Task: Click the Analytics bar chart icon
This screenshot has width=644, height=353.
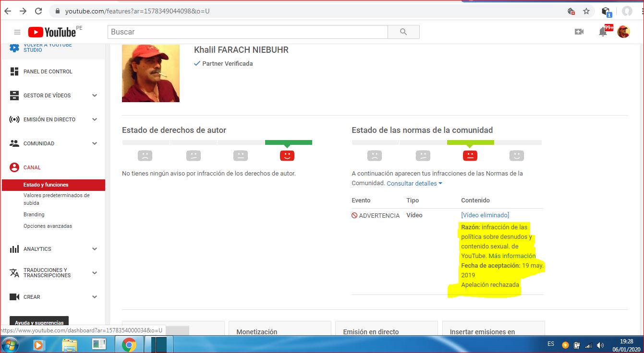Action: [x=14, y=249]
